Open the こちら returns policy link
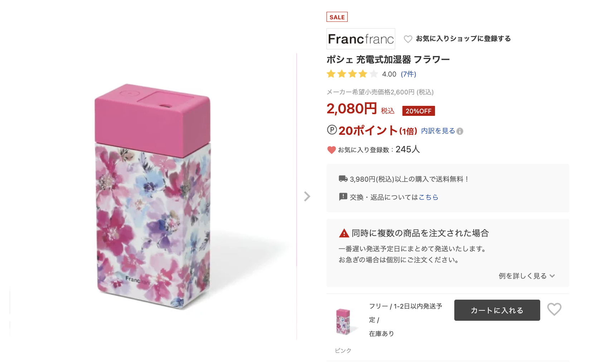Image resolution: width=595 pixels, height=364 pixels. point(429,197)
